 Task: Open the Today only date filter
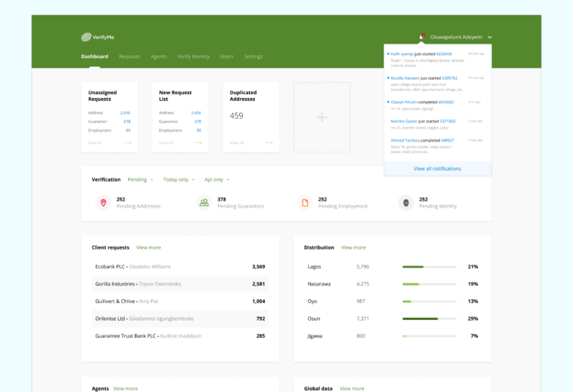178,179
